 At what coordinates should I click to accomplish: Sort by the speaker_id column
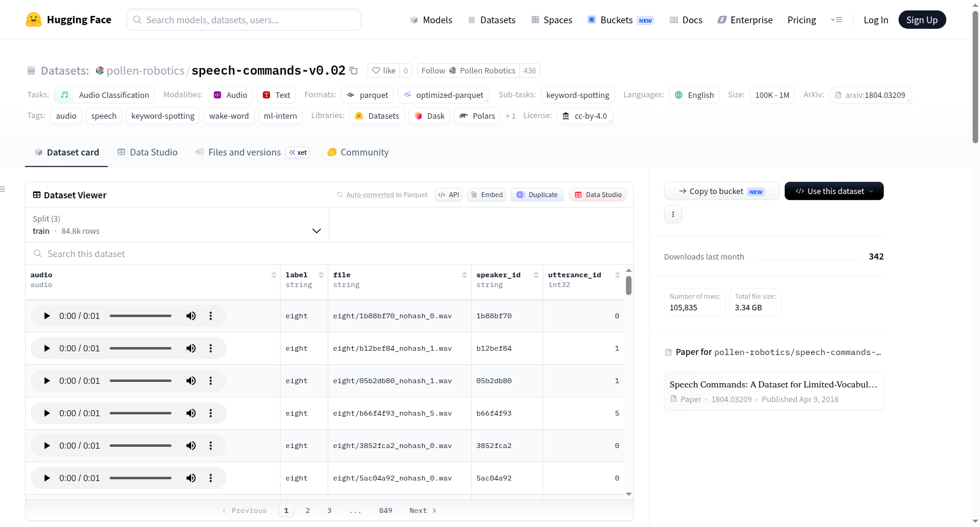tap(536, 275)
